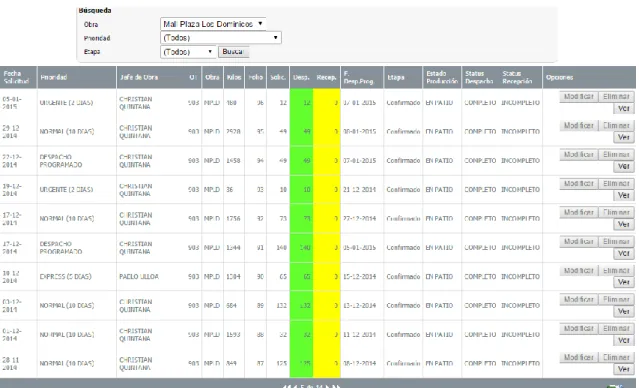Click Modificar for the 17-12-2014 NORMAL row
Screen dimensions: 639x388
click(578, 212)
